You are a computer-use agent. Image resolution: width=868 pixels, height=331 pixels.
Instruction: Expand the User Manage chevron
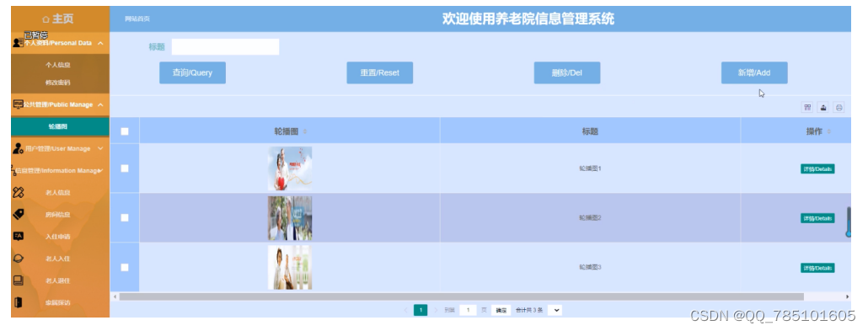tap(100, 148)
